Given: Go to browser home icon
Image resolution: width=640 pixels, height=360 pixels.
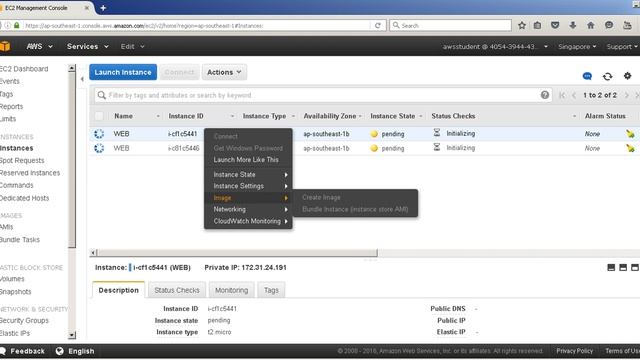Looking at the screenshot, I should point(590,25).
